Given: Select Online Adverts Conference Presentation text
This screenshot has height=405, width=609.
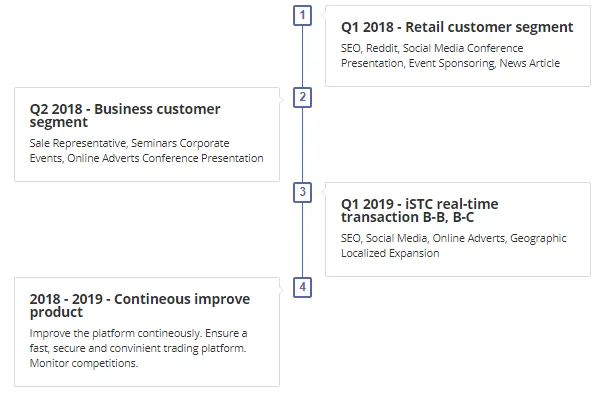Looking at the screenshot, I should [x=165, y=158].
